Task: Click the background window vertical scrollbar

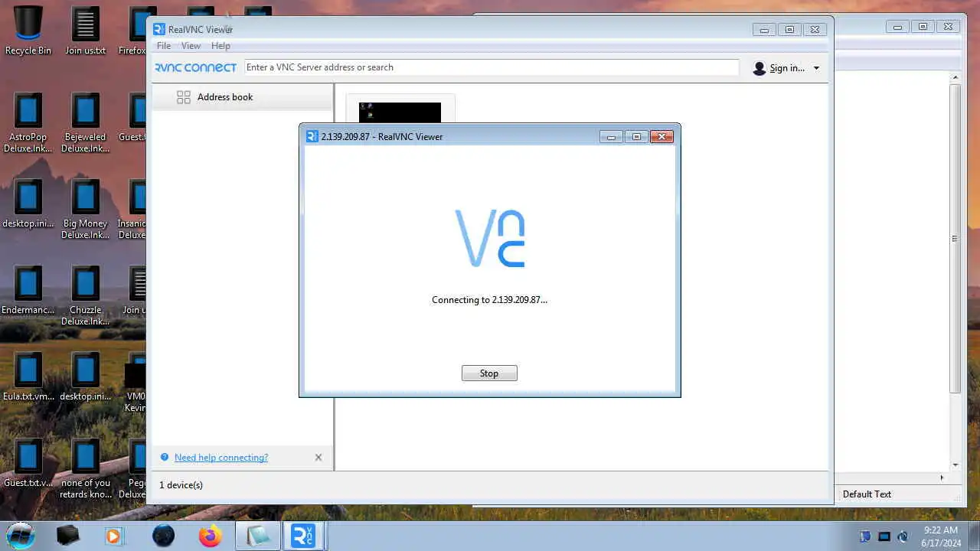Action: [955, 238]
